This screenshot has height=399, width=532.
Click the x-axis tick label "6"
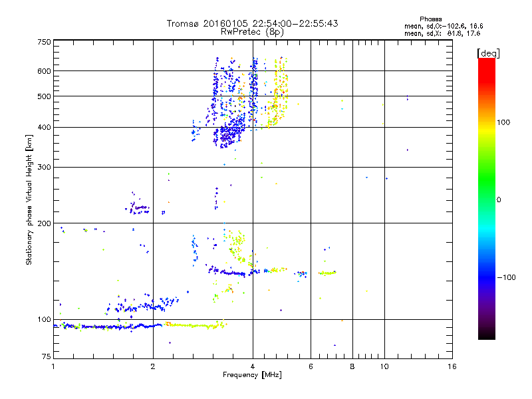[311, 366]
